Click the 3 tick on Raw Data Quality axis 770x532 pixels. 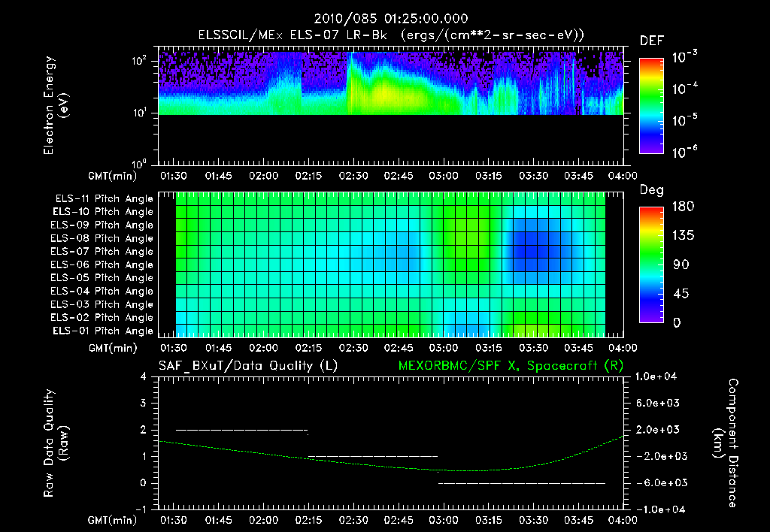click(x=144, y=403)
